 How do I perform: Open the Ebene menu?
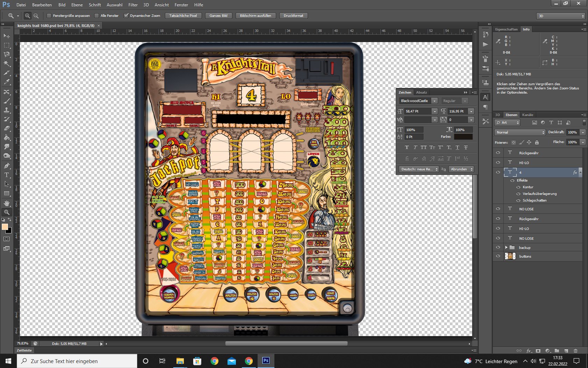[x=77, y=5]
